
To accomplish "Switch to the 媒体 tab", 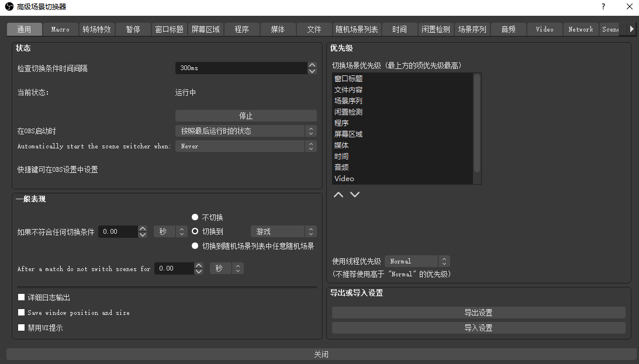I will pos(278,29).
